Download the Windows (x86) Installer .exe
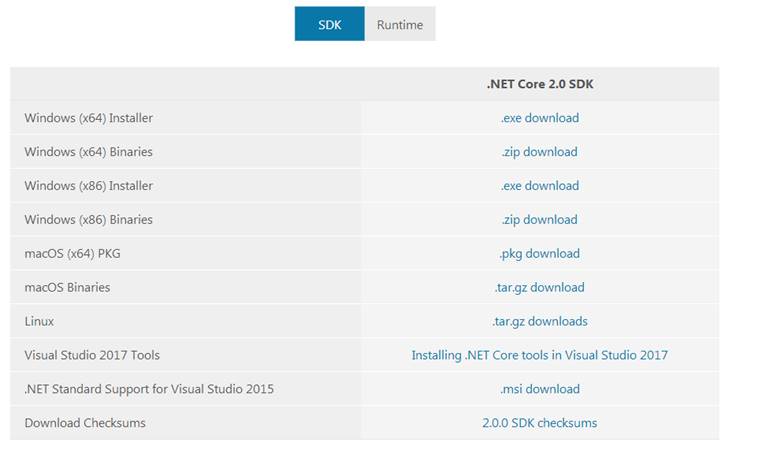 pos(539,186)
